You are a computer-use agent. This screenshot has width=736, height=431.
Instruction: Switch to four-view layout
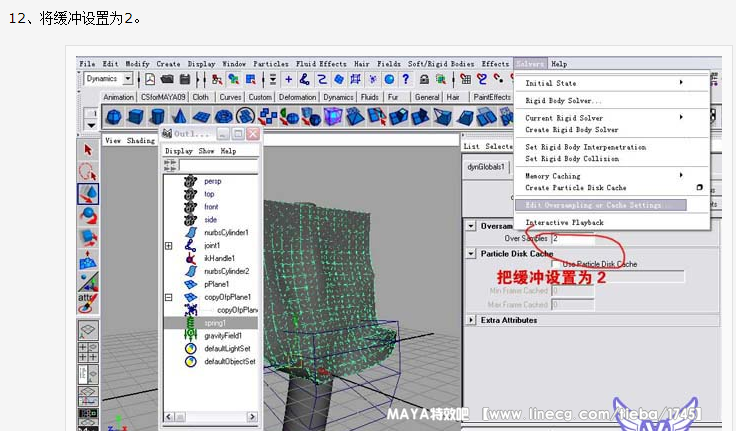(88, 352)
